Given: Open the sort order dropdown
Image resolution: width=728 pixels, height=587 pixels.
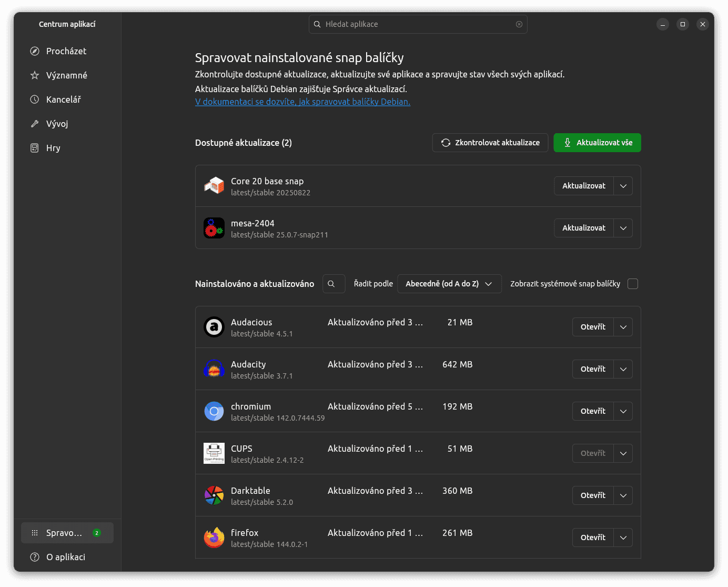Looking at the screenshot, I should [x=449, y=284].
